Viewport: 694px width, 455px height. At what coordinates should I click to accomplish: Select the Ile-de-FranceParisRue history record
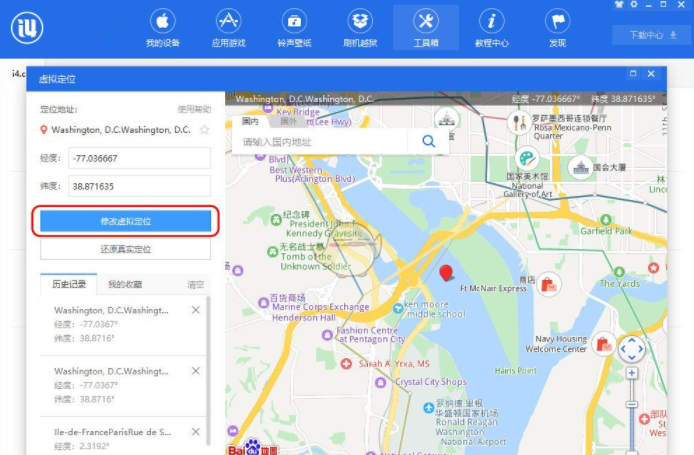coord(123,437)
